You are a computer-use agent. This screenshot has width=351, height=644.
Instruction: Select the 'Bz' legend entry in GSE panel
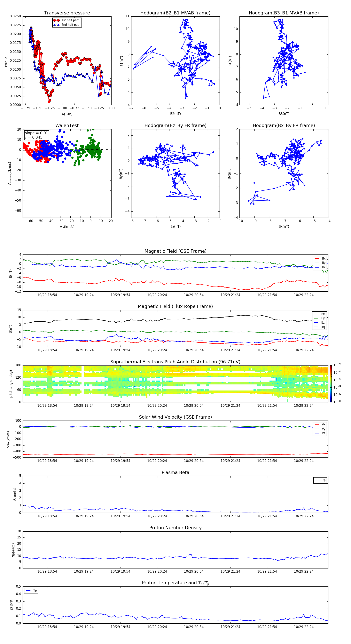coord(320,267)
